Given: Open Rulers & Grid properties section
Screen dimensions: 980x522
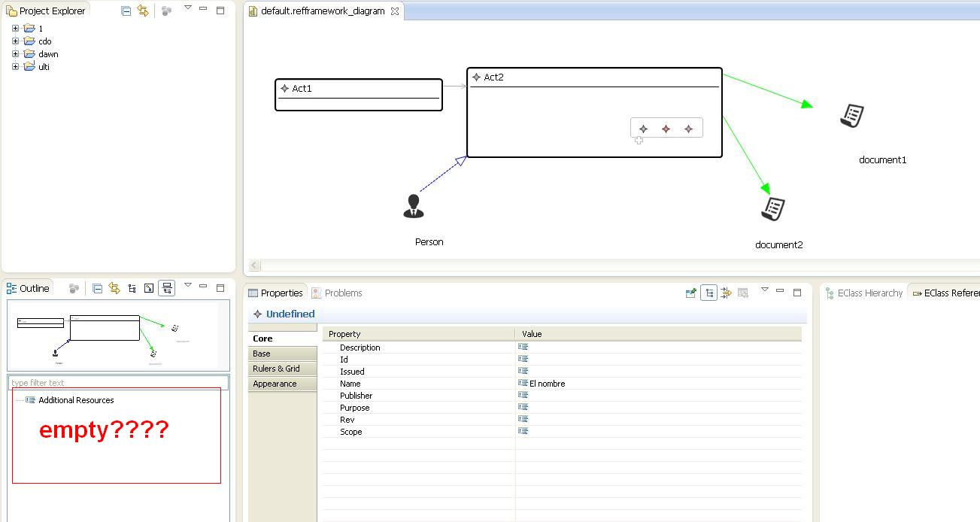Looking at the screenshot, I should click(x=276, y=369).
